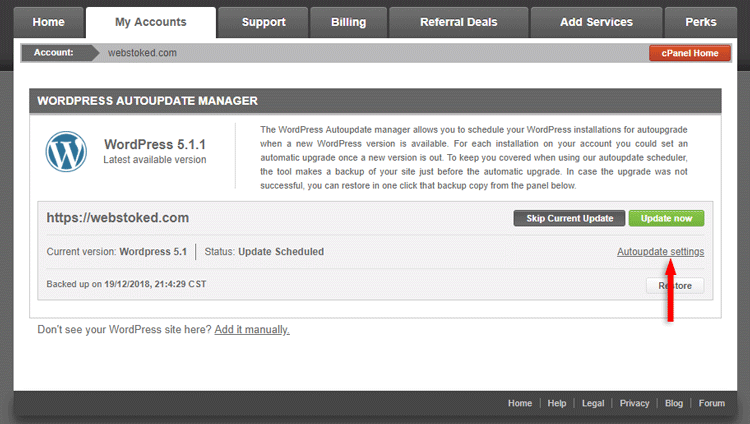The width and height of the screenshot is (750, 424).
Task: Click WordPress 5.1.1 version text
Action: [x=155, y=145]
